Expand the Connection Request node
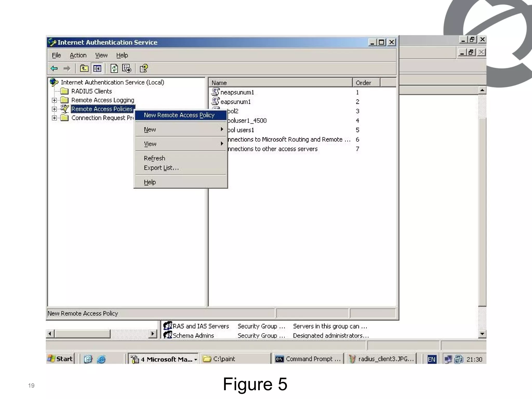532x399 pixels. pyautogui.click(x=54, y=118)
